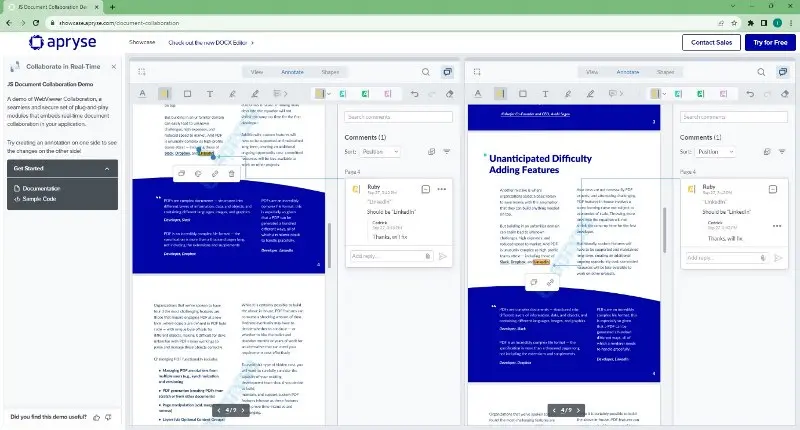
Task: Toggle comments panel in right viewer
Action: [783, 72]
